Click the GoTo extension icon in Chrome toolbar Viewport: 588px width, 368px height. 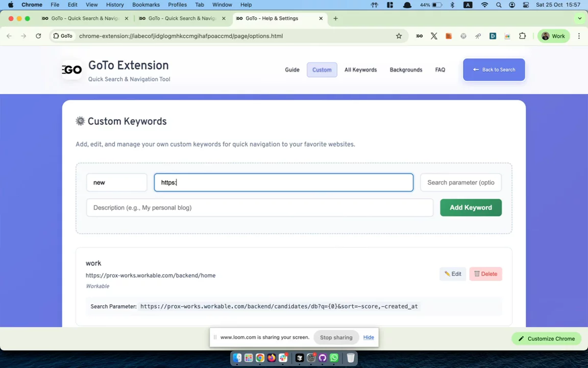[419, 36]
